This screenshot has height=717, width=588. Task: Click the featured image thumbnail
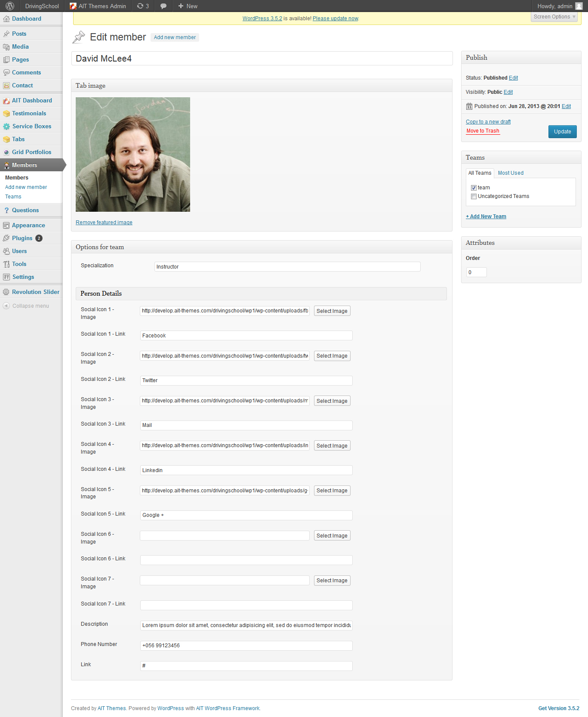click(x=133, y=155)
